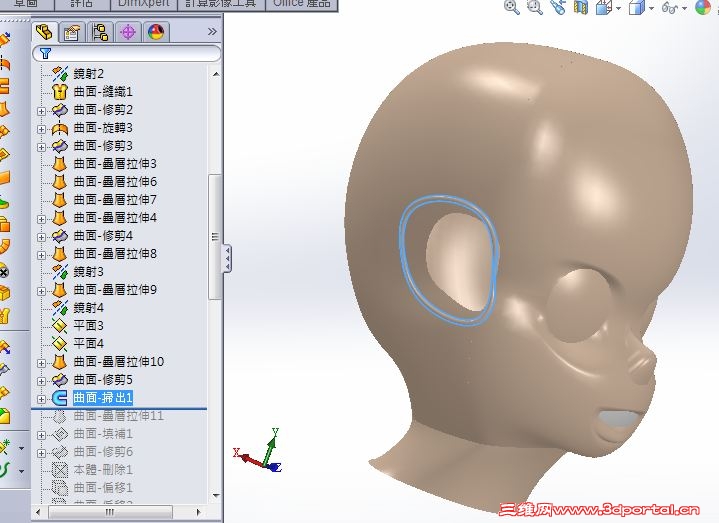Expand the 曲面-掃出1 tree node
Image resolution: width=719 pixels, height=523 pixels.
point(41,399)
